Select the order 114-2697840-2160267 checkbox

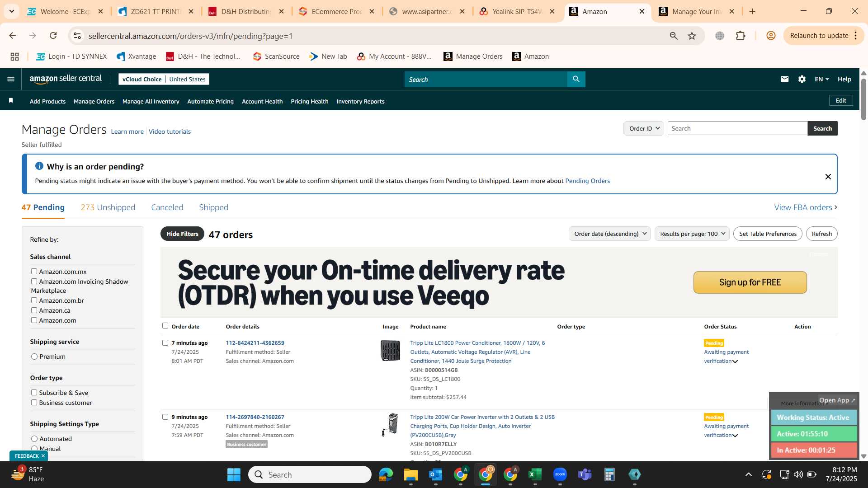(165, 417)
